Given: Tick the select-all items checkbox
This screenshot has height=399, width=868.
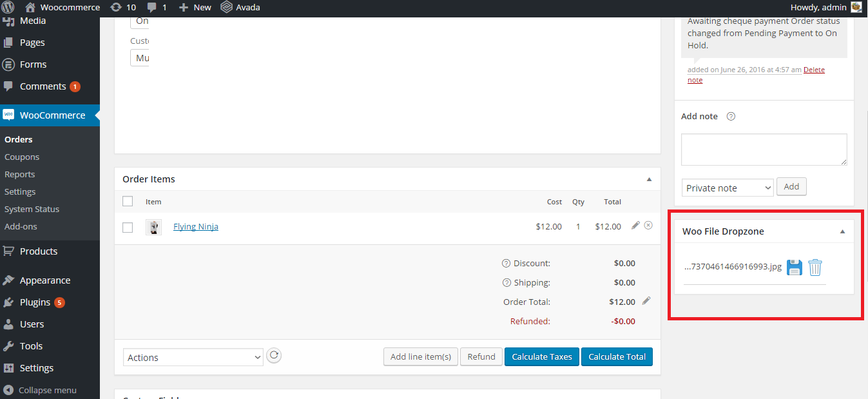Looking at the screenshot, I should pyautogui.click(x=128, y=201).
